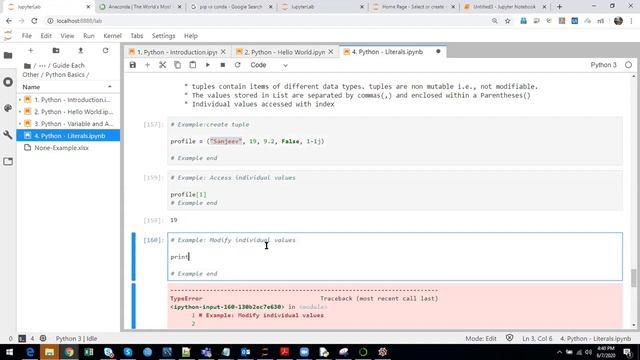The image size is (640, 360).
Task: Paste cell from clipboard in toolbar
Action: click(x=193, y=65)
